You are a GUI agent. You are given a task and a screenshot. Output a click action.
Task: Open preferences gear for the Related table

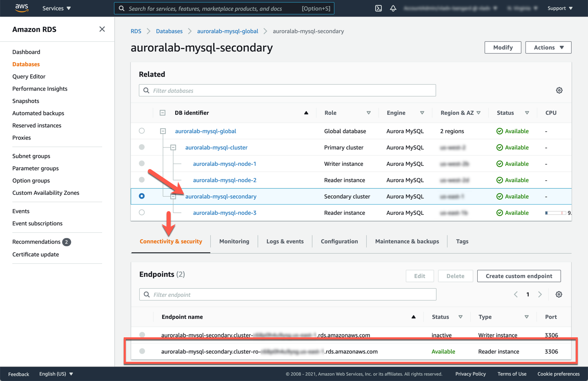tap(559, 90)
